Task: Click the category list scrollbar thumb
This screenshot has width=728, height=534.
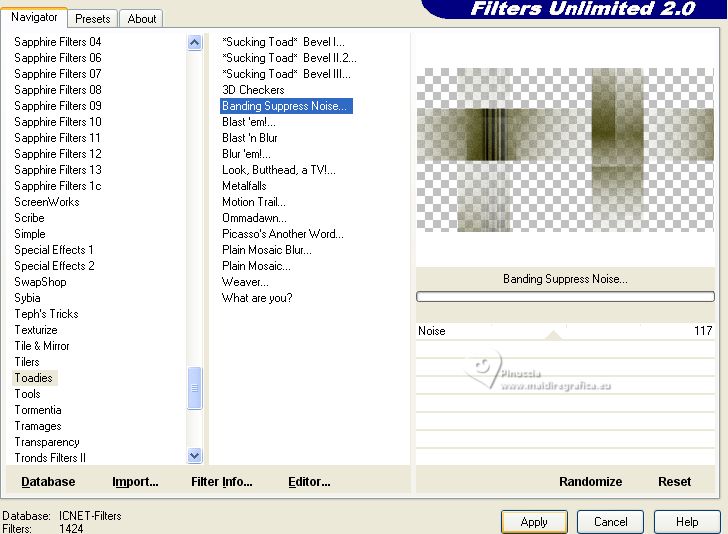Action: 195,388
